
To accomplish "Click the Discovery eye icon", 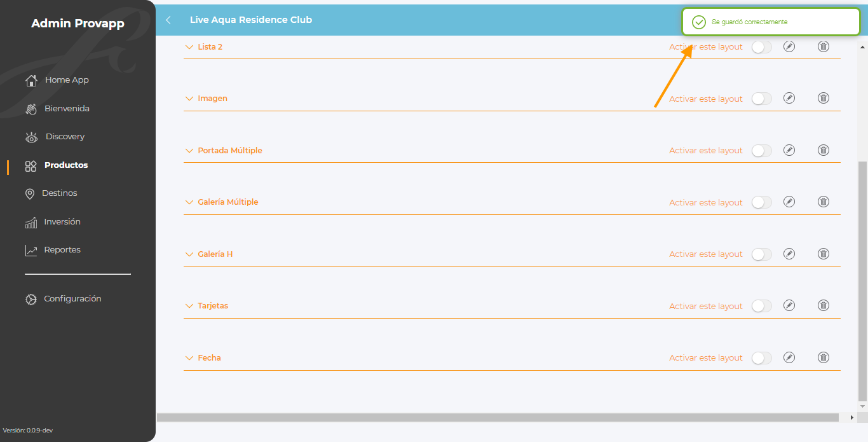I will point(31,137).
